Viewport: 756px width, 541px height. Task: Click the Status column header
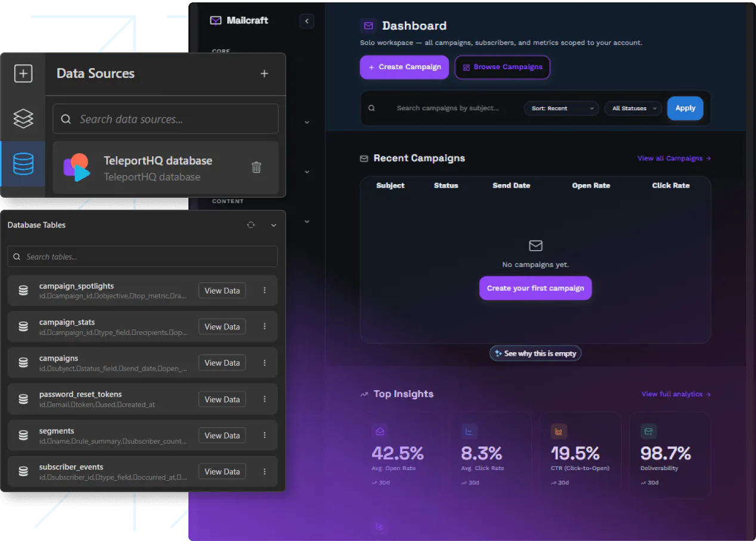(446, 186)
